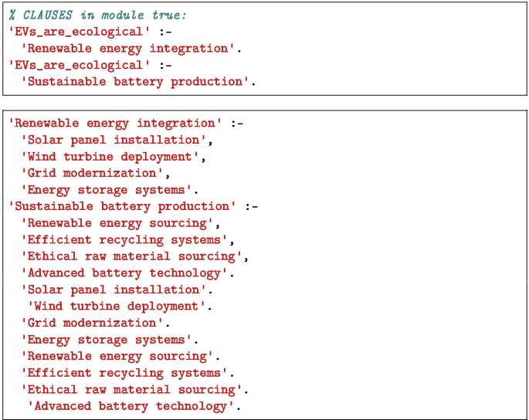This screenshot has width=529, height=420.
Task: Click 'Ethical raw material sourcing' followed by comma
Action: tap(132, 256)
